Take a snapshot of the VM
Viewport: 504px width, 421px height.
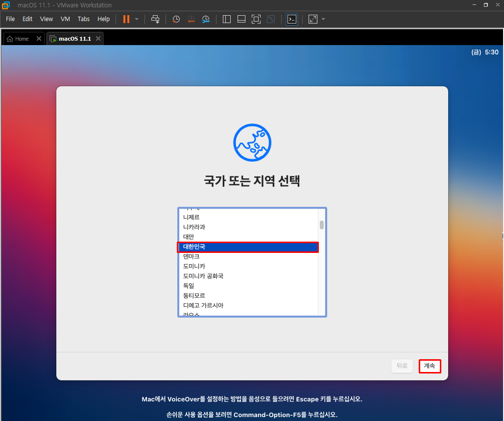point(176,19)
